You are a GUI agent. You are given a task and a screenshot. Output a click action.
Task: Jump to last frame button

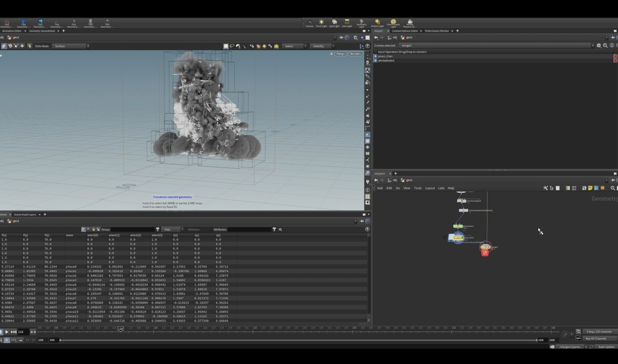pyautogui.click(x=14, y=332)
